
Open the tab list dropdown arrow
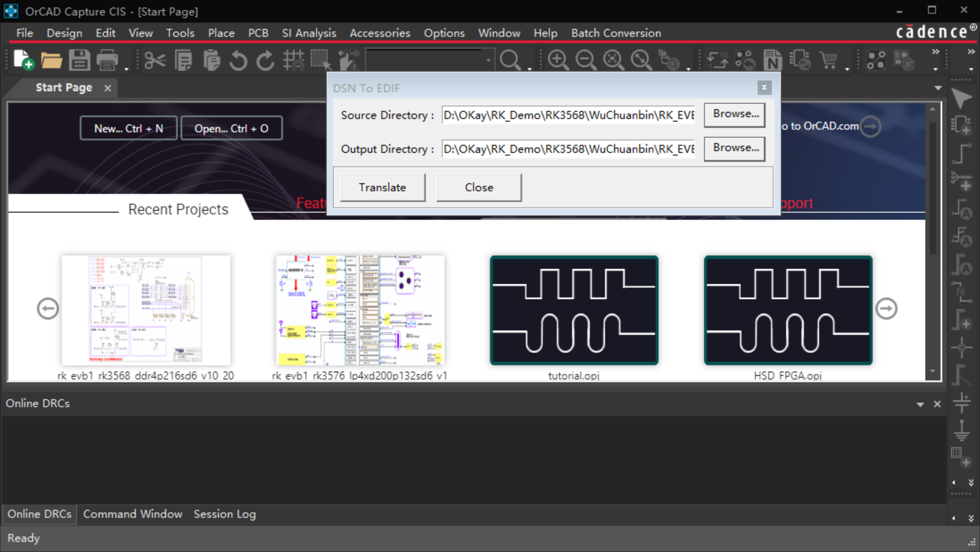(938, 88)
